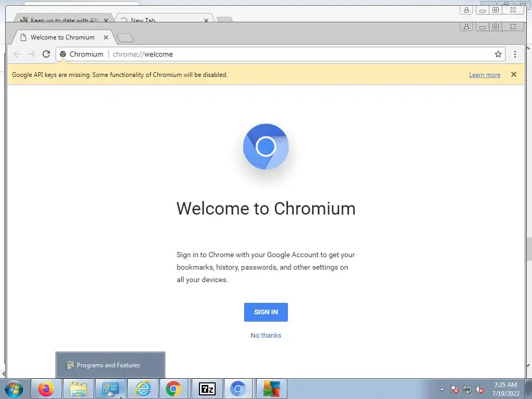Viewport: 532px width, 399px height.
Task: Open a new tab in the Chromium window
Action: click(x=125, y=37)
